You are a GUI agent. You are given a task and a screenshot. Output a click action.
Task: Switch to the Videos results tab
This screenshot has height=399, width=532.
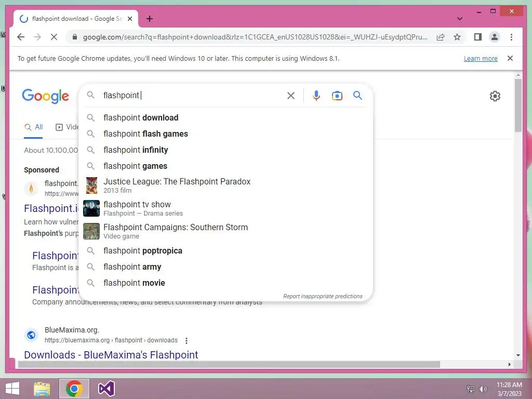(x=67, y=127)
